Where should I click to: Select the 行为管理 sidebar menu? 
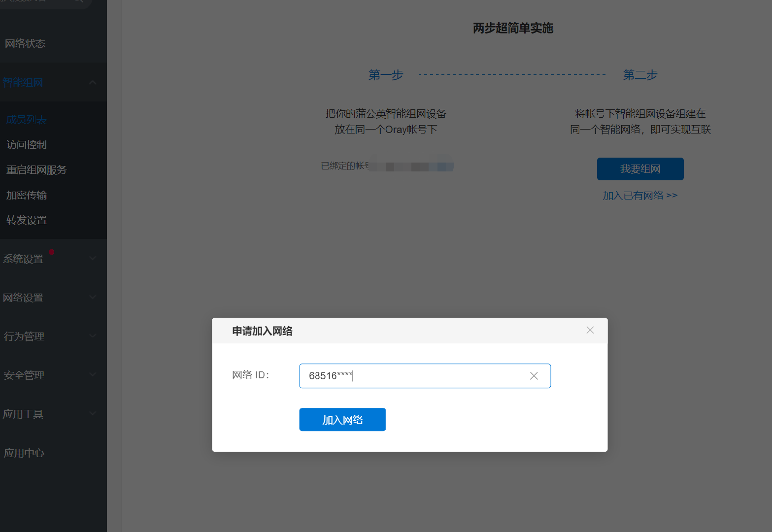[x=24, y=336]
